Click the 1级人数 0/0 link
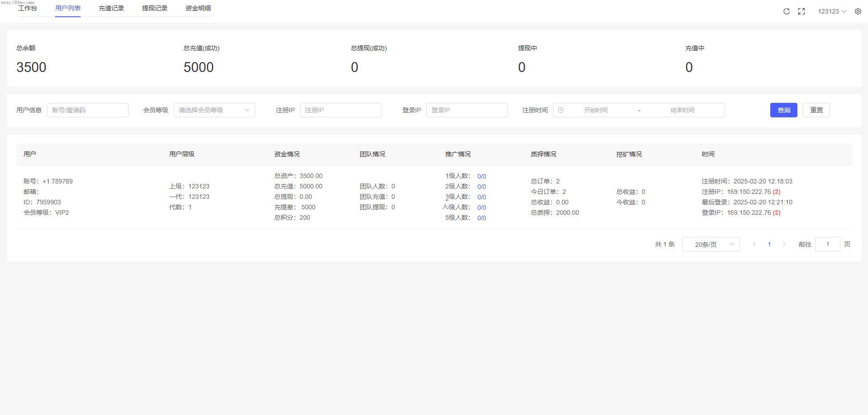 482,176
